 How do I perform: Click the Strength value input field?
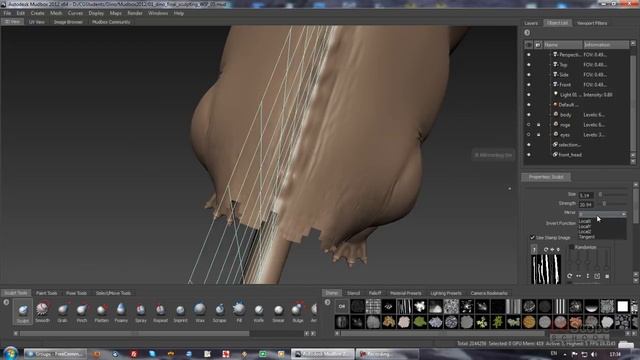(586, 204)
